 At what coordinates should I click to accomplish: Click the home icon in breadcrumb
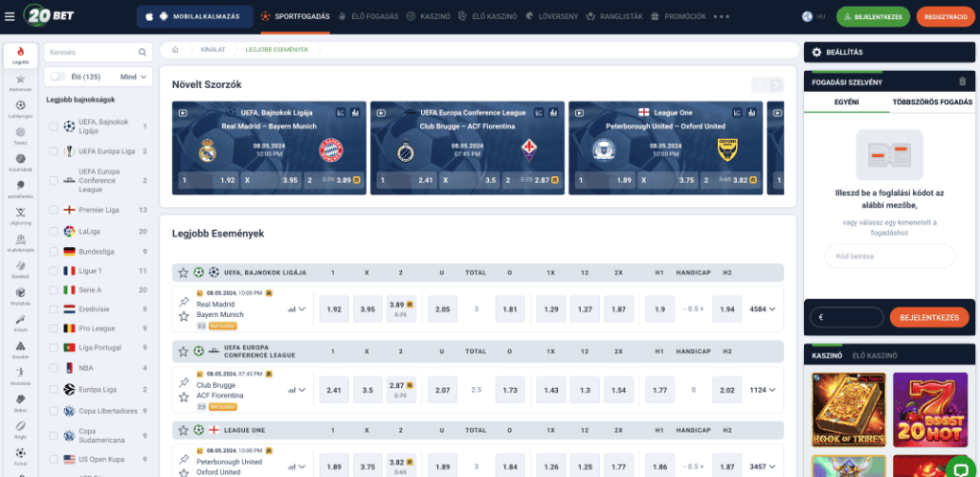[x=175, y=49]
